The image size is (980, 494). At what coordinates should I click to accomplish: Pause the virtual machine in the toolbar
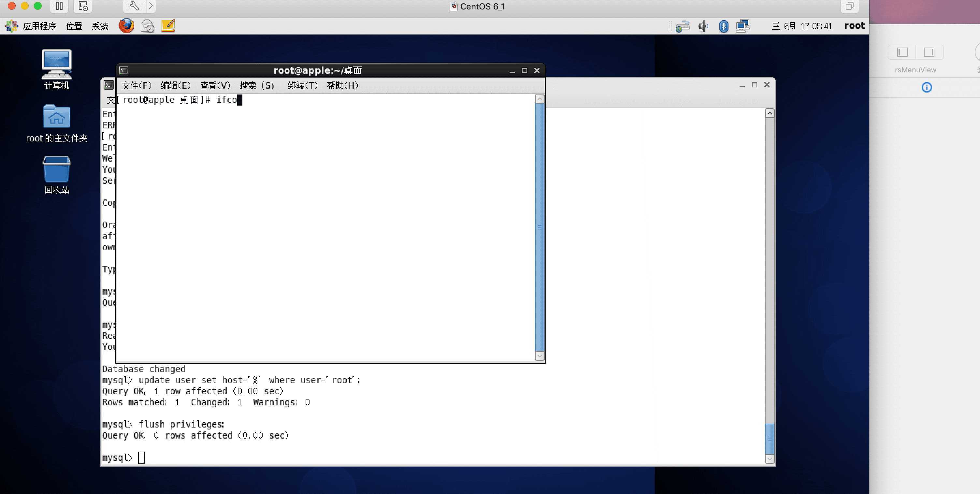59,6
